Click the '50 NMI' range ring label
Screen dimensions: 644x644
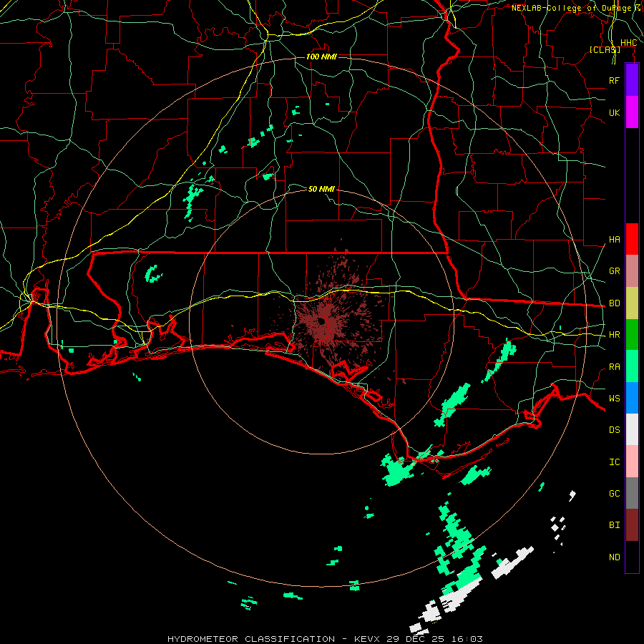pyautogui.click(x=321, y=189)
